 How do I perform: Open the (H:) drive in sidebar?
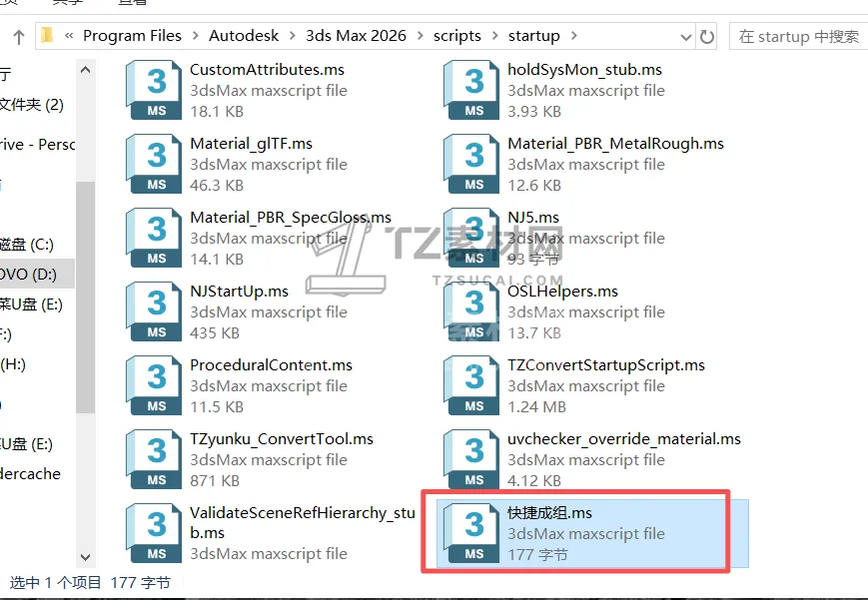pos(13,364)
